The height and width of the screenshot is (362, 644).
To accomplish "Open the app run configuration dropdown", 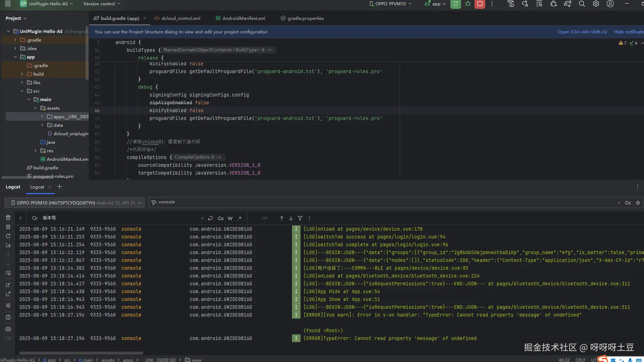I will (x=435, y=4).
